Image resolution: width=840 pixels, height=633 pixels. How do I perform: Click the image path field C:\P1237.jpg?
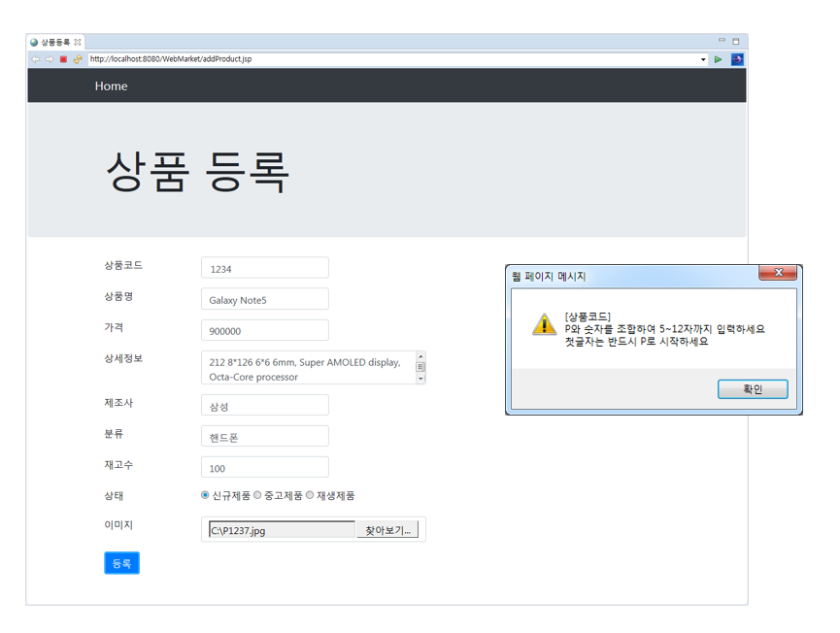pyautogui.click(x=282, y=530)
